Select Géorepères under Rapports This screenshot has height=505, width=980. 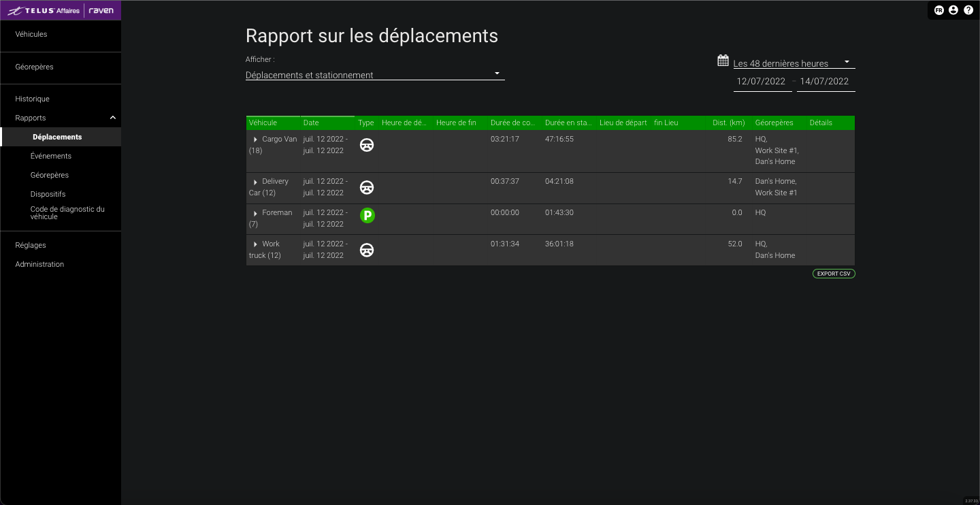(x=50, y=175)
